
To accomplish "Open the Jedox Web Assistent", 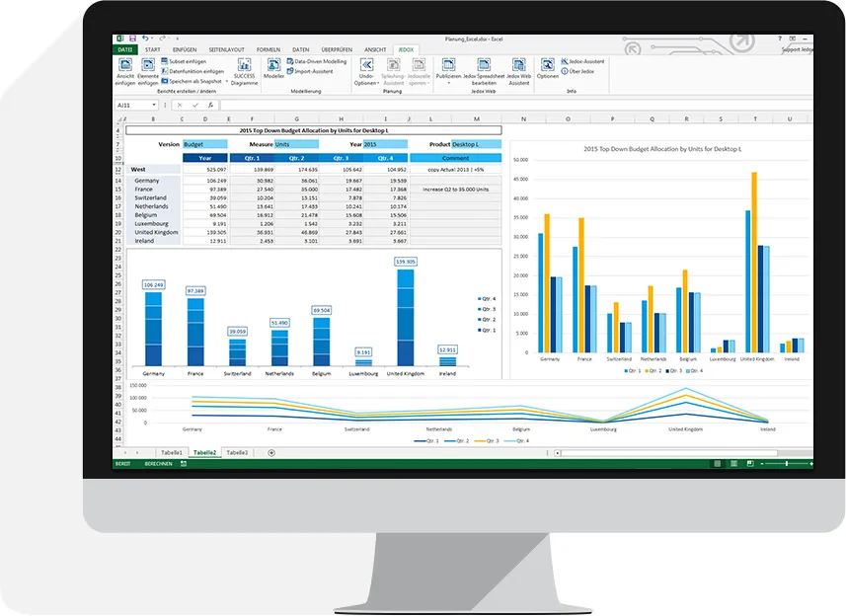I will coord(519,71).
